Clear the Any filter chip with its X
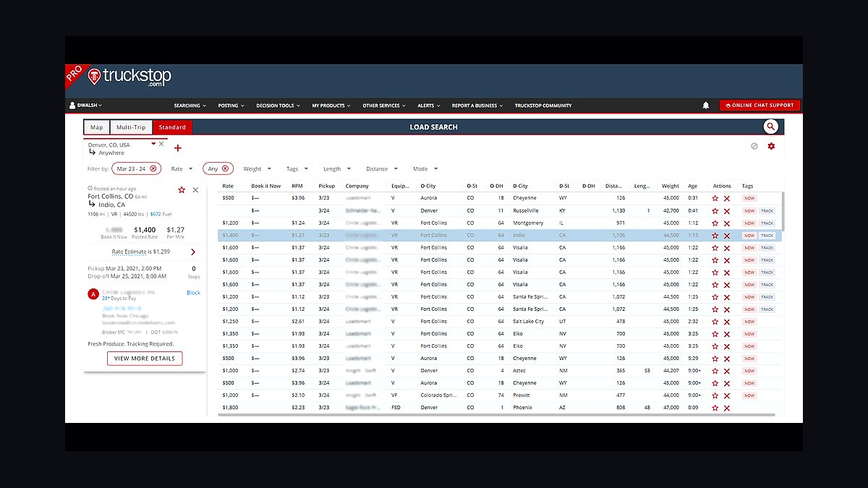The width and height of the screenshot is (868, 488). pyautogui.click(x=225, y=168)
